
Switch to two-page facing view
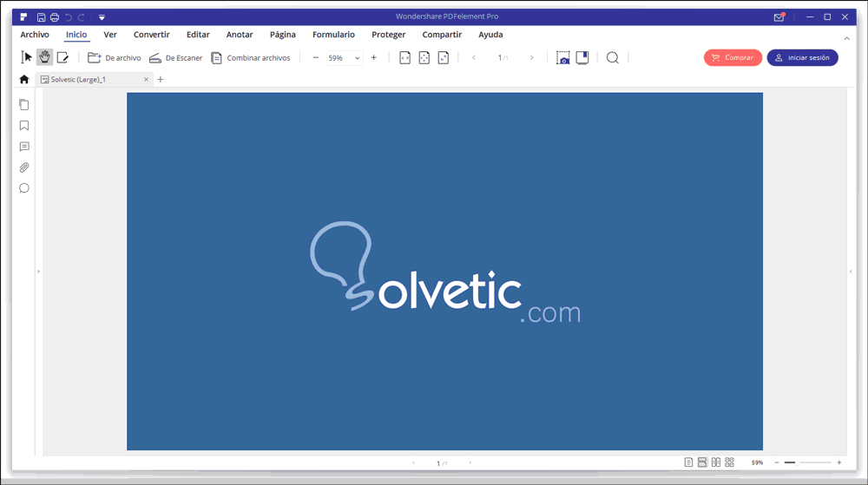[716, 462]
